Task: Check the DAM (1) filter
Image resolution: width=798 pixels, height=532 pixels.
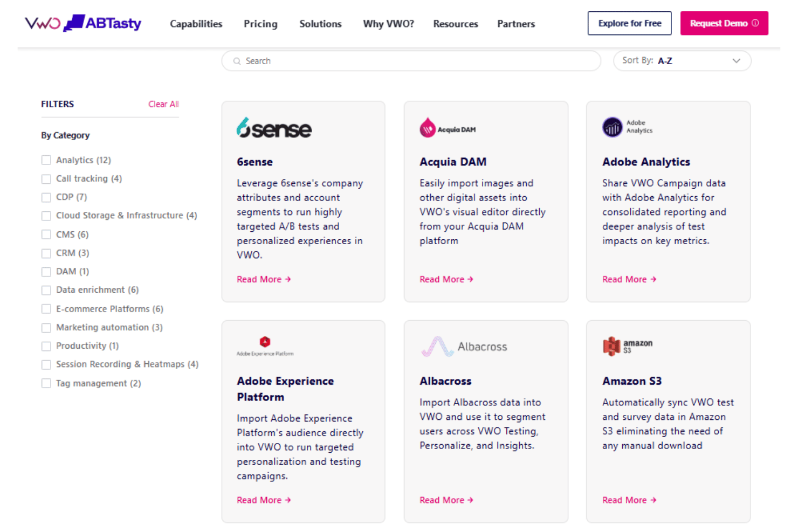Action: click(x=46, y=272)
